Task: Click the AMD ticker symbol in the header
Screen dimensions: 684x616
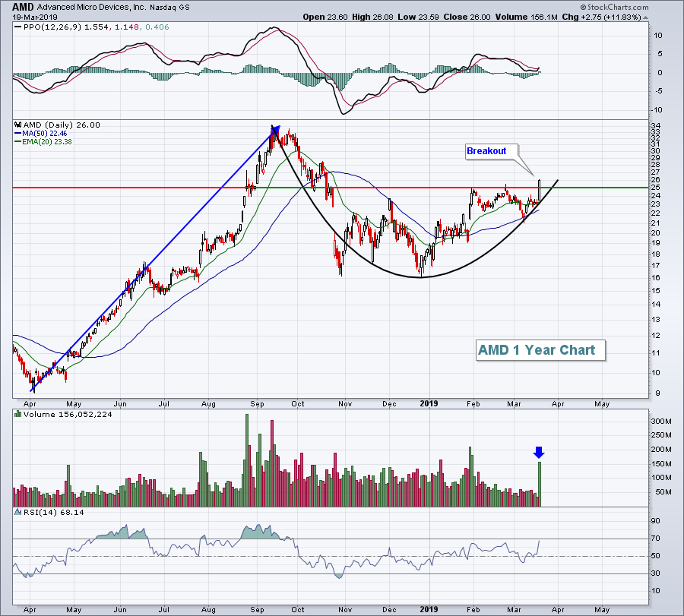Action: pos(23,7)
